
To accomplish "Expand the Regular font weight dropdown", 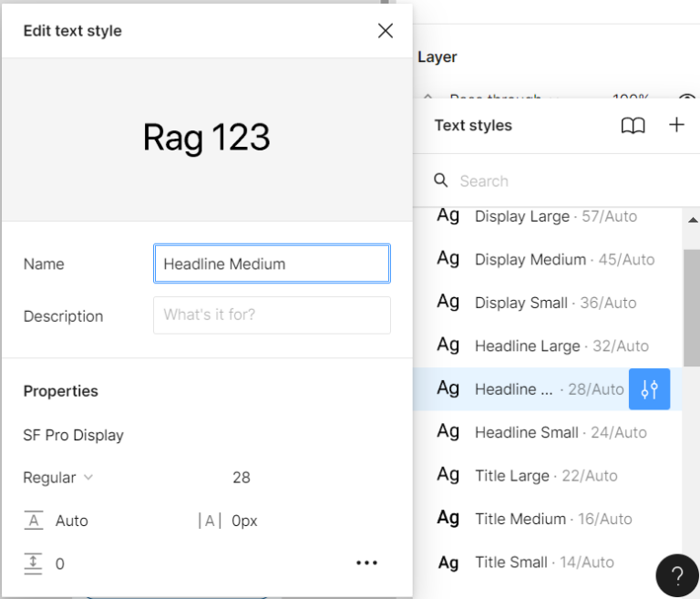I will 58,477.
